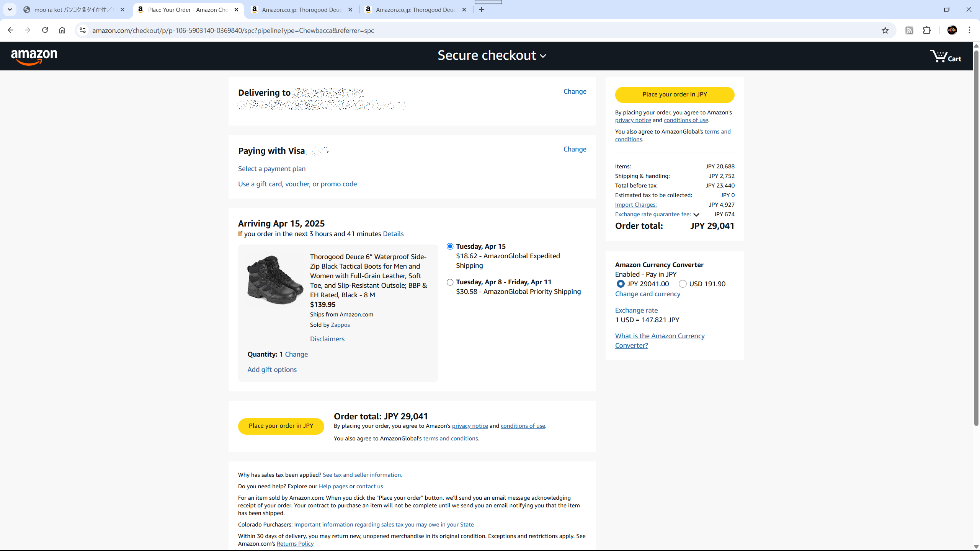Change the item quantity
Image resolution: width=980 pixels, height=551 pixels.
click(x=296, y=354)
